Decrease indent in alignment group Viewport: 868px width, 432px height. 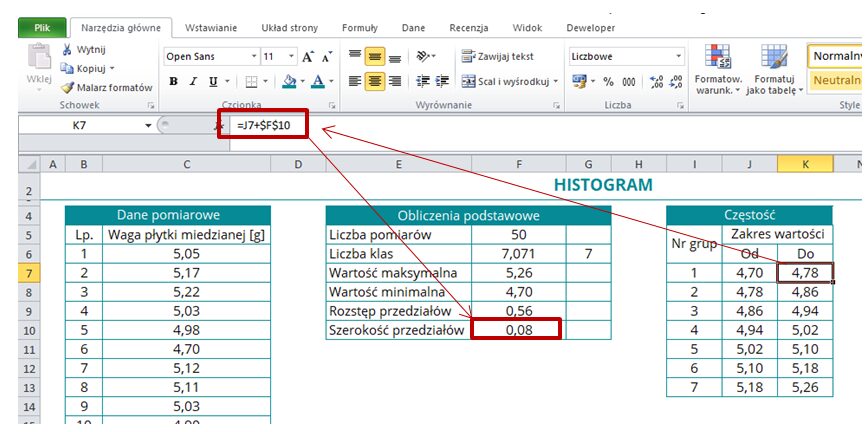423,81
